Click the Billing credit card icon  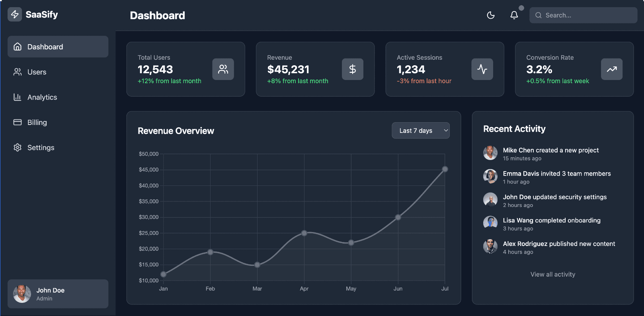[18, 122]
